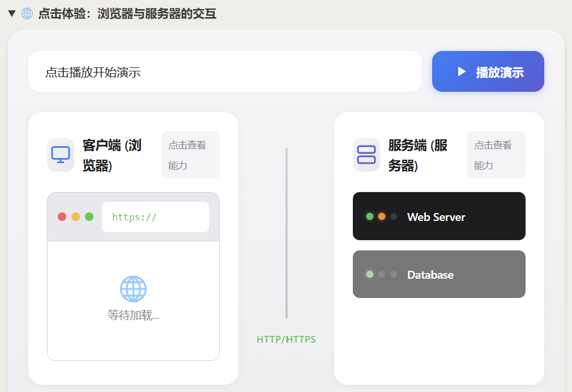572x392 pixels.
Task: Click the green status light on Web Server
Action: click(x=370, y=216)
